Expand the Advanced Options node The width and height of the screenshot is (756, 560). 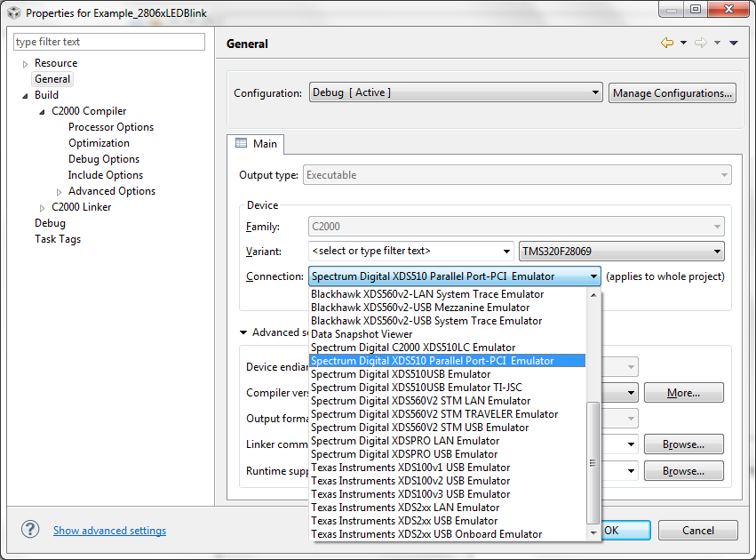point(59,192)
